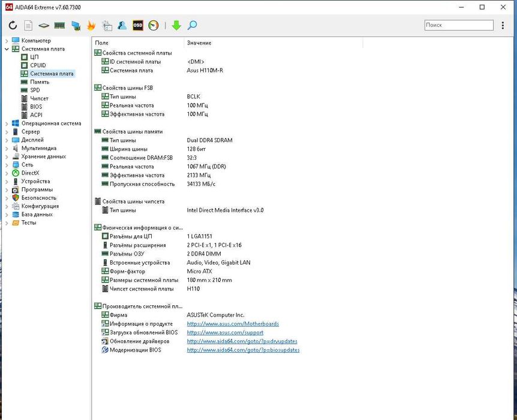Select Программы in the tree
517x420 pixels.
[37, 190]
